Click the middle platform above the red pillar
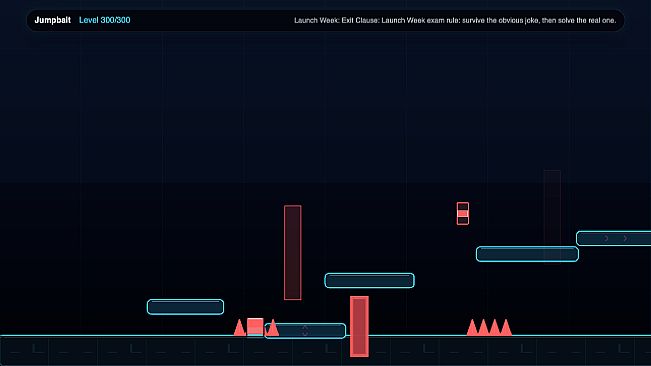This screenshot has height=366, width=651. pyautogui.click(x=370, y=281)
